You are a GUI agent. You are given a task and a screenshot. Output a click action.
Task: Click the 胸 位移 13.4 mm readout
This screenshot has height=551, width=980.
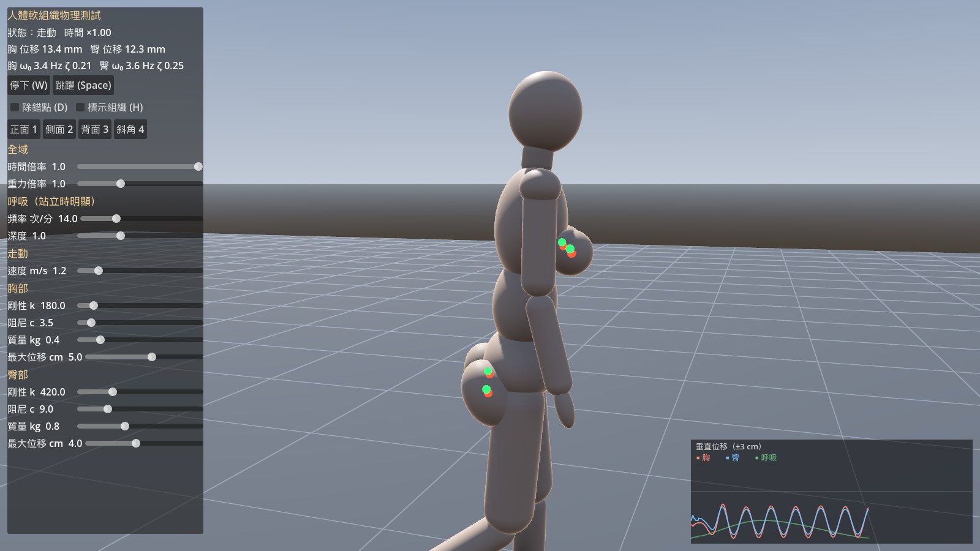pos(45,49)
